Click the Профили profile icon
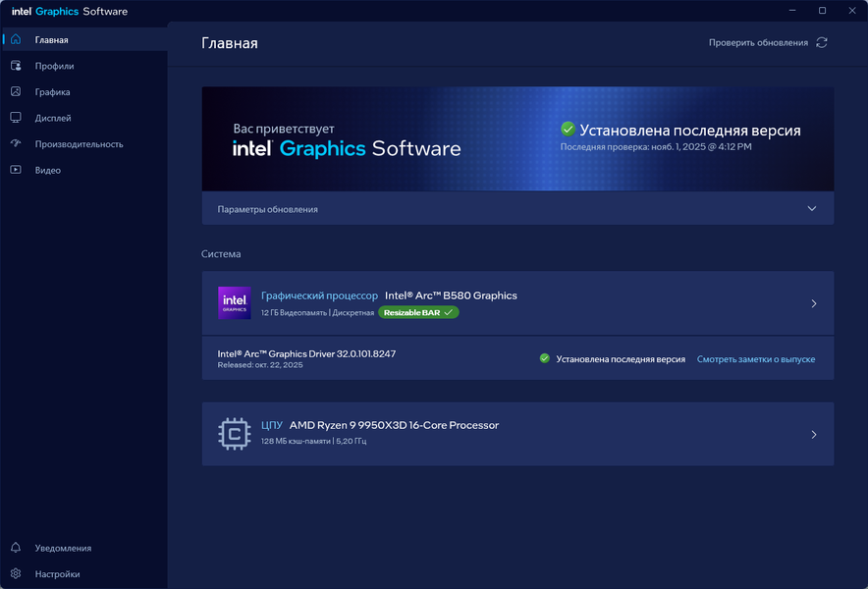Screen dimensions: 868x589 16,66
